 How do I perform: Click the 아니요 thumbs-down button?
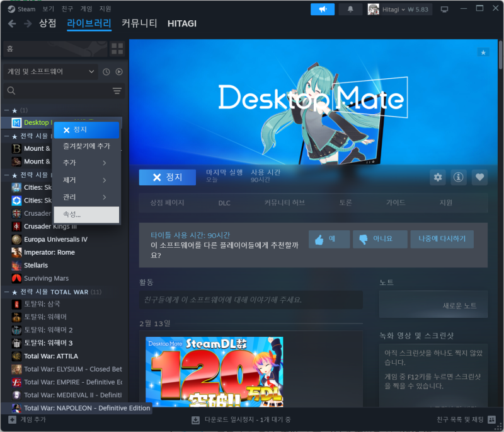[x=380, y=239]
